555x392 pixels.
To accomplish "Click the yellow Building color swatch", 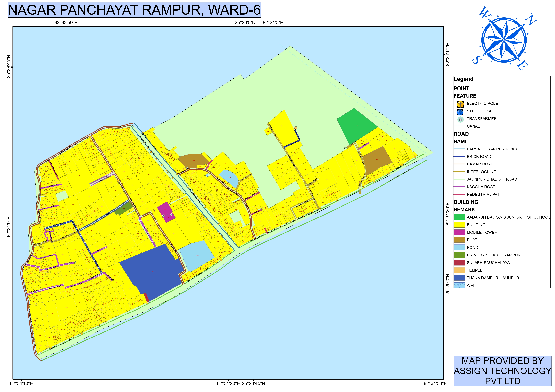I will (459, 225).
